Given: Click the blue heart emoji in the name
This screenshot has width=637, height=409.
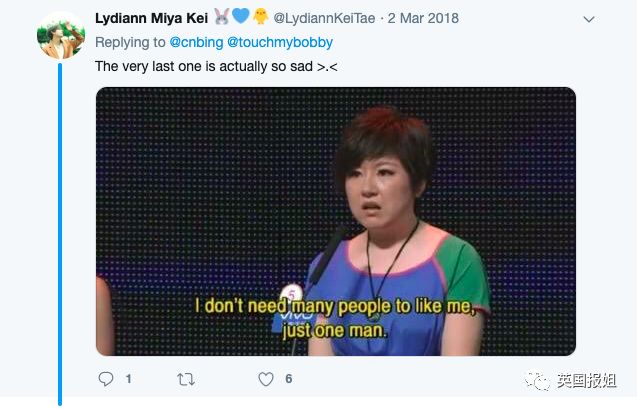Looking at the screenshot, I should pyautogui.click(x=240, y=18).
